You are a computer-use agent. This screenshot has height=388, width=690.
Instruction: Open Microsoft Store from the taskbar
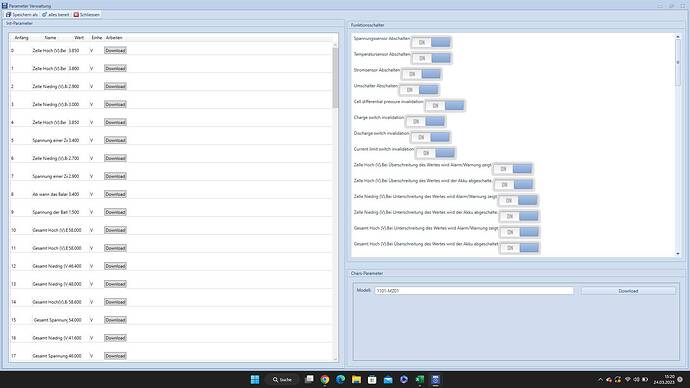click(x=372, y=379)
